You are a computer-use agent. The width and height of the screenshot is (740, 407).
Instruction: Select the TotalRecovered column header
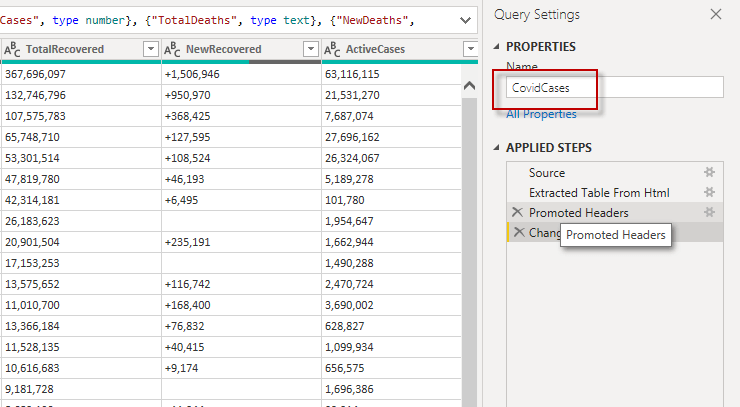(65, 49)
